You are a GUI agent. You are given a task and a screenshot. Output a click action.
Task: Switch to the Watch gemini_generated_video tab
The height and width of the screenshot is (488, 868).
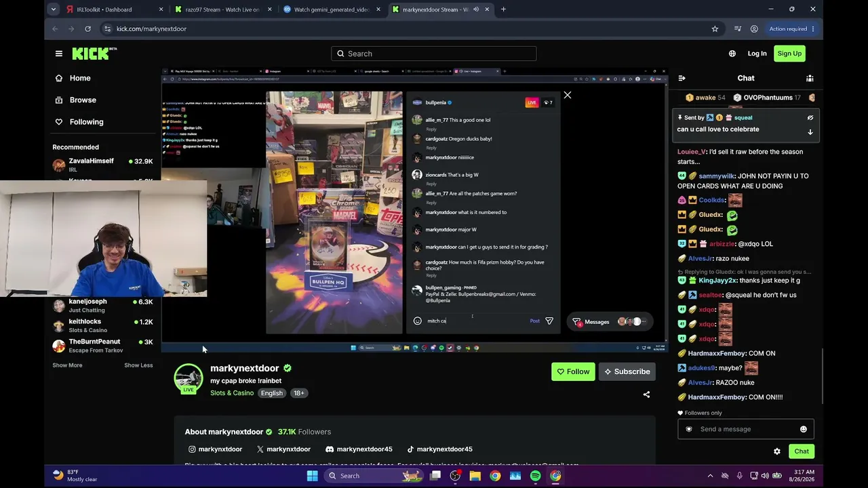click(332, 9)
